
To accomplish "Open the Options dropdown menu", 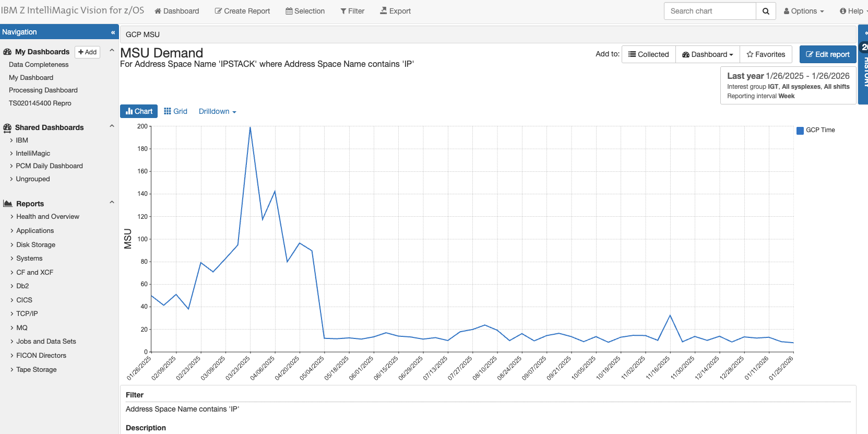I will [804, 11].
